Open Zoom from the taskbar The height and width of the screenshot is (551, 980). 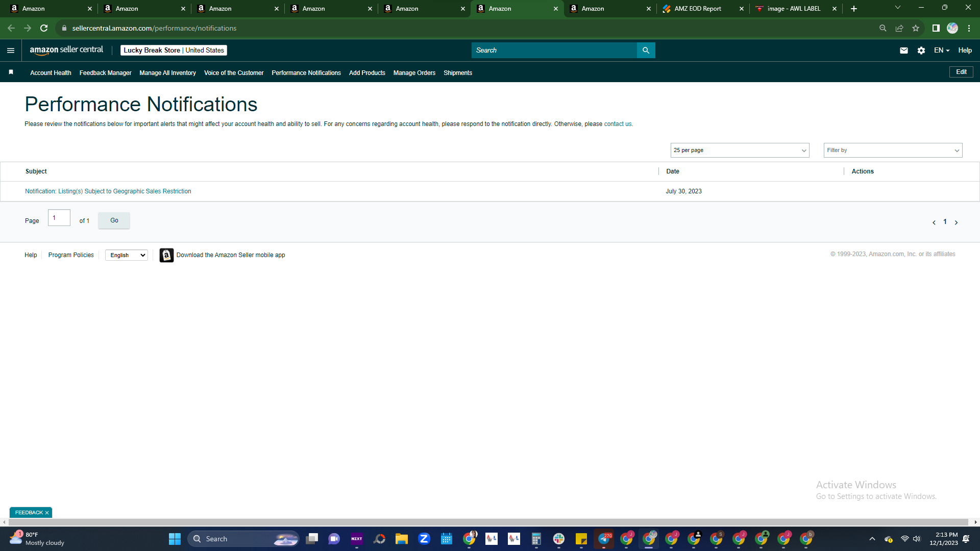click(424, 539)
